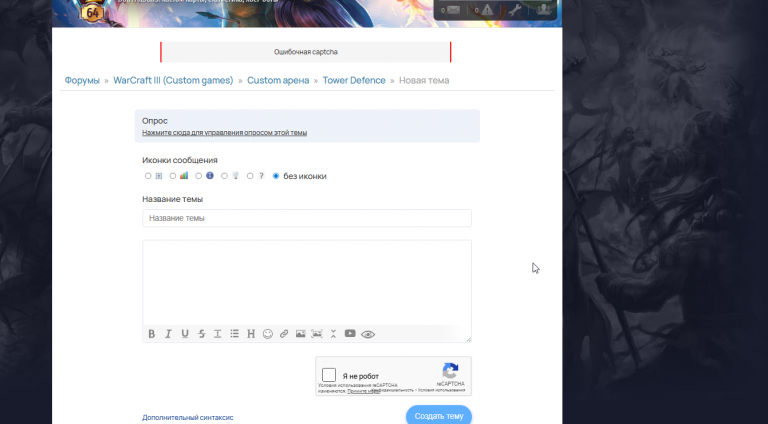Image resolution: width=768 pixels, height=424 pixels.
Task: Click the text area resize handle
Action: [469, 339]
